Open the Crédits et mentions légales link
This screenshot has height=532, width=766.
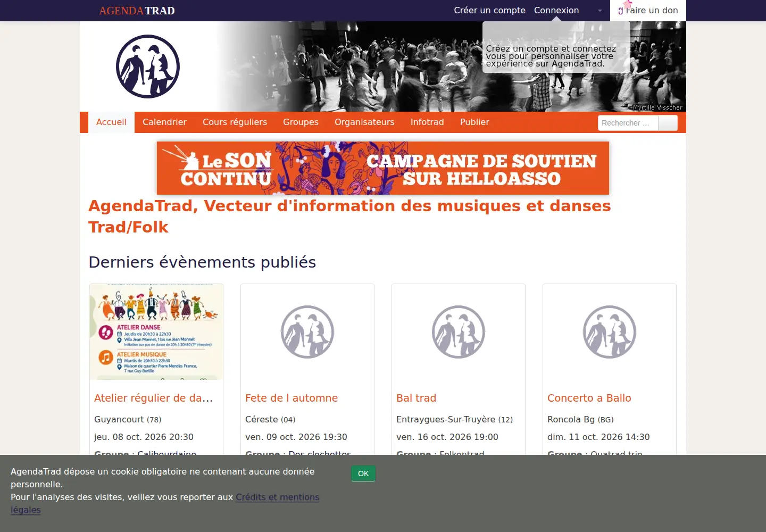278,497
